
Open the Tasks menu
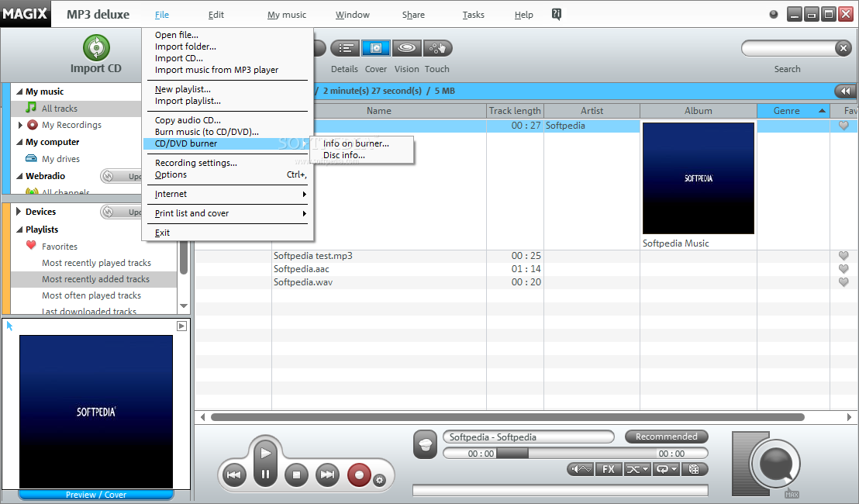(474, 15)
